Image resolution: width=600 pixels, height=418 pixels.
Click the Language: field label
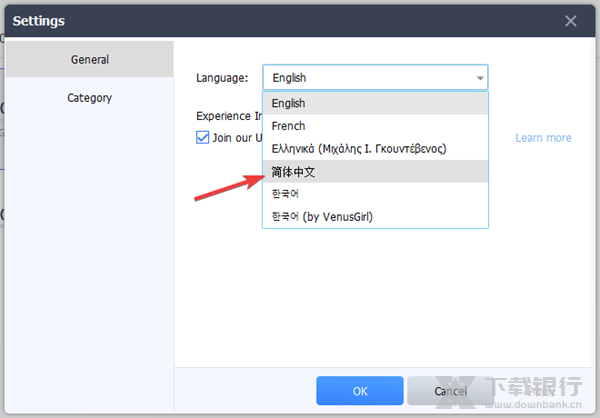pyautogui.click(x=222, y=78)
